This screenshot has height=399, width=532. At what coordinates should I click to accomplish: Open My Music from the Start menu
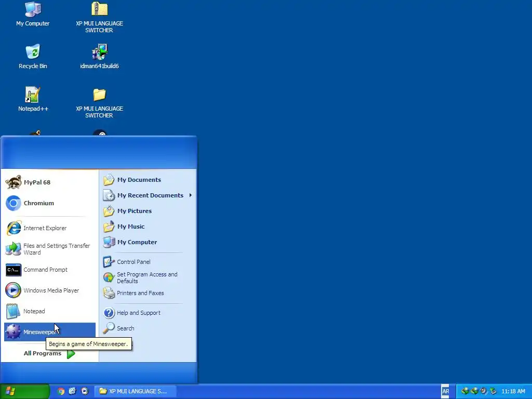[x=148, y=227]
